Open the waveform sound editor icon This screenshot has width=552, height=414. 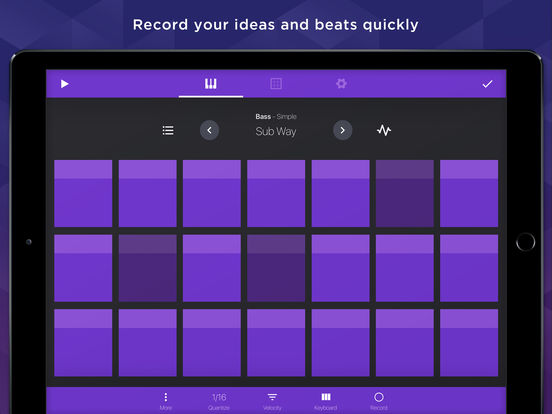(384, 130)
